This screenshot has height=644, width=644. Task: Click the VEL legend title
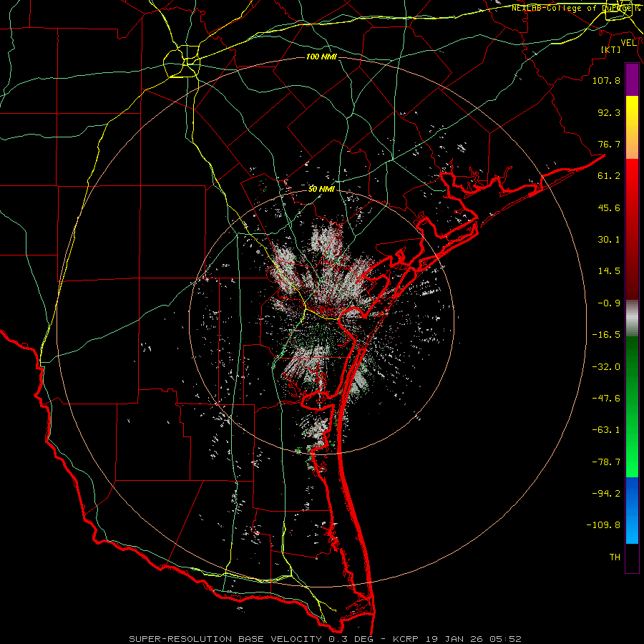tap(628, 43)
